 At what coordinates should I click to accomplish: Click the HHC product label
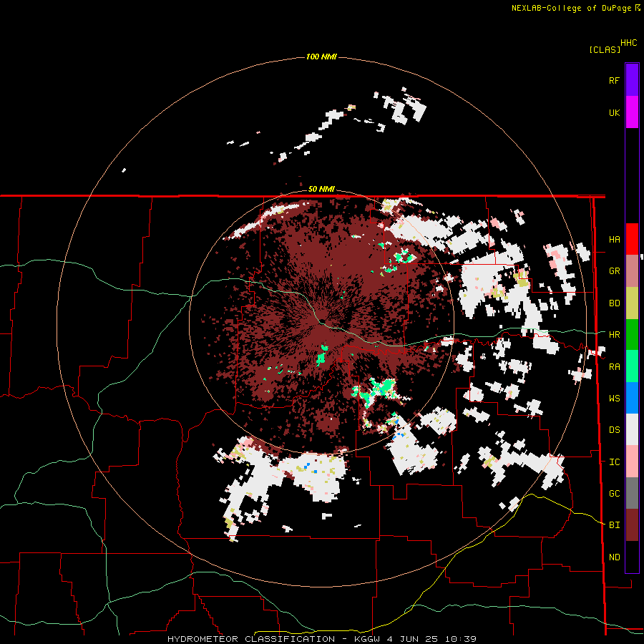pos(628,43)
